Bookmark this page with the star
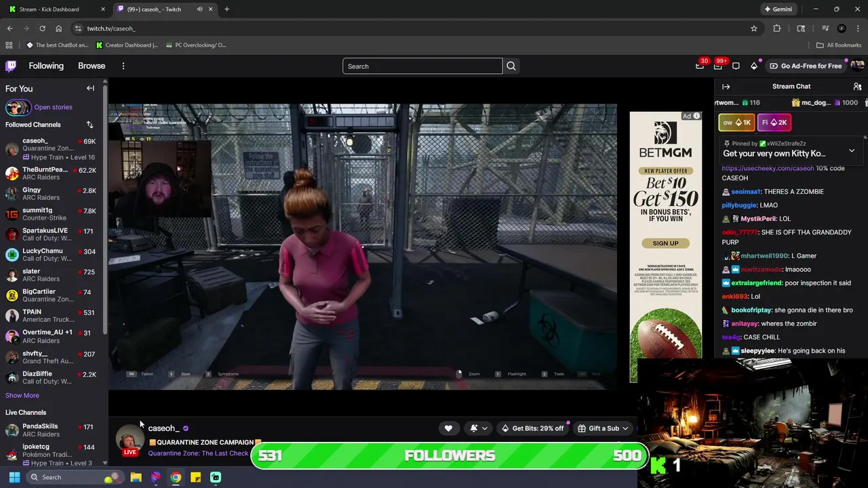 [754, 28]
